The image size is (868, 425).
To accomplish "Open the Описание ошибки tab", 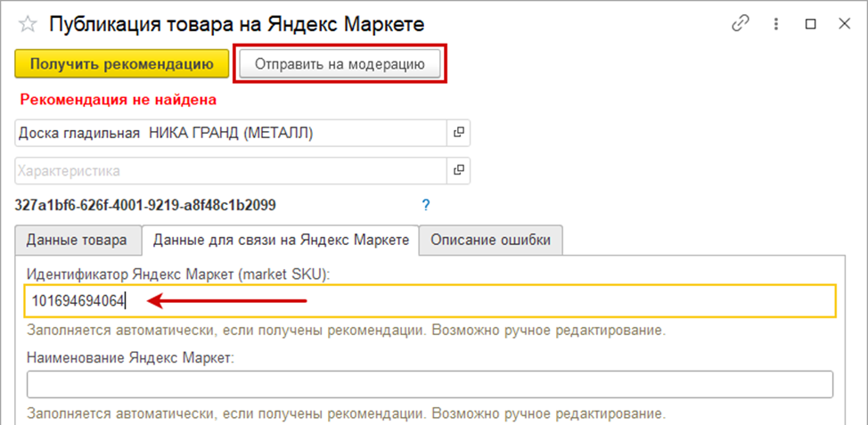I will point(491,240).
